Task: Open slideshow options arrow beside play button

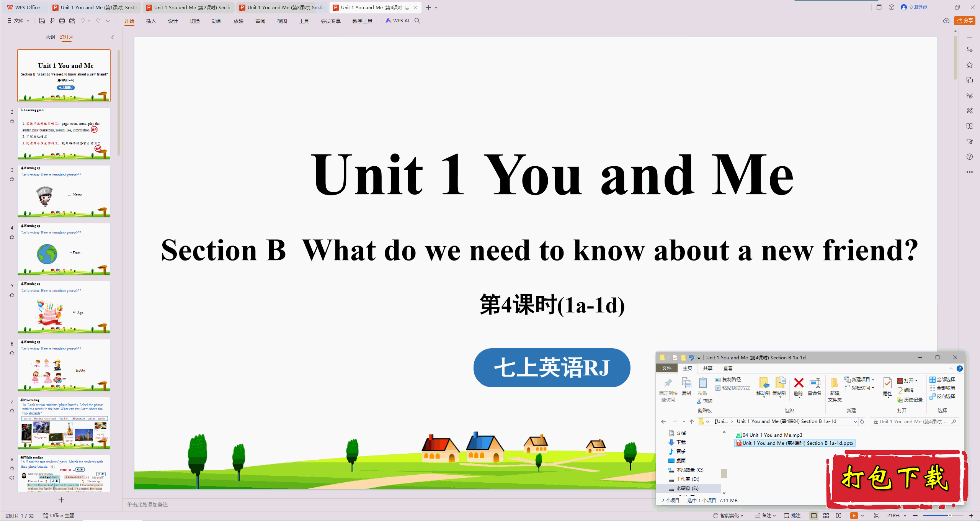Action: pos(862,516)
